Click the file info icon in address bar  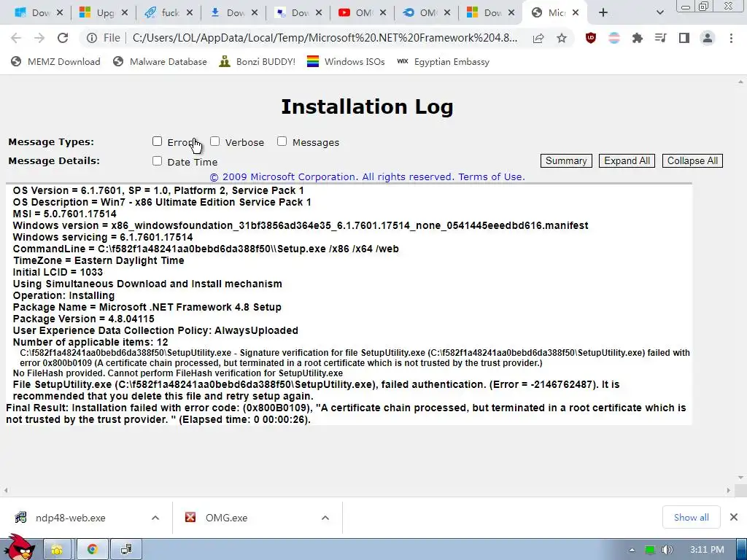pos(92,38)
